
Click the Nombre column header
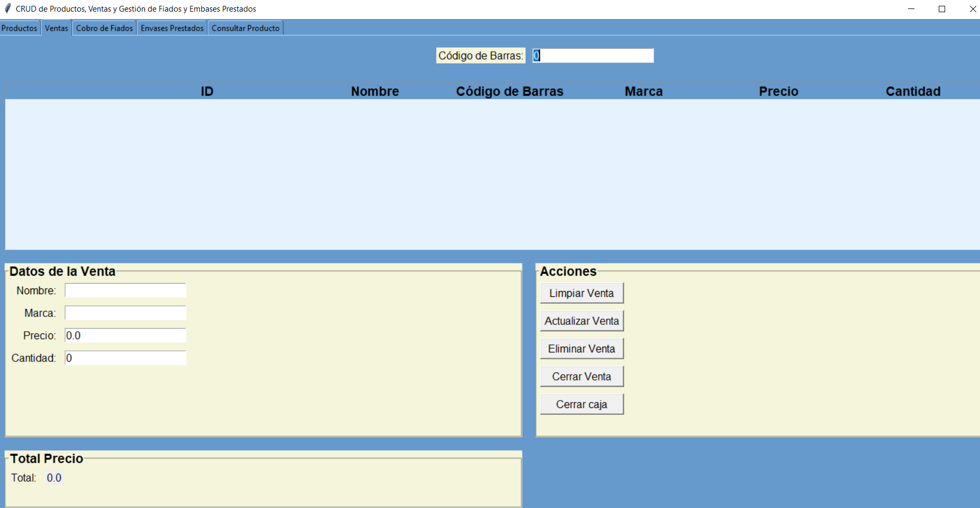click(x=375, y=92)
